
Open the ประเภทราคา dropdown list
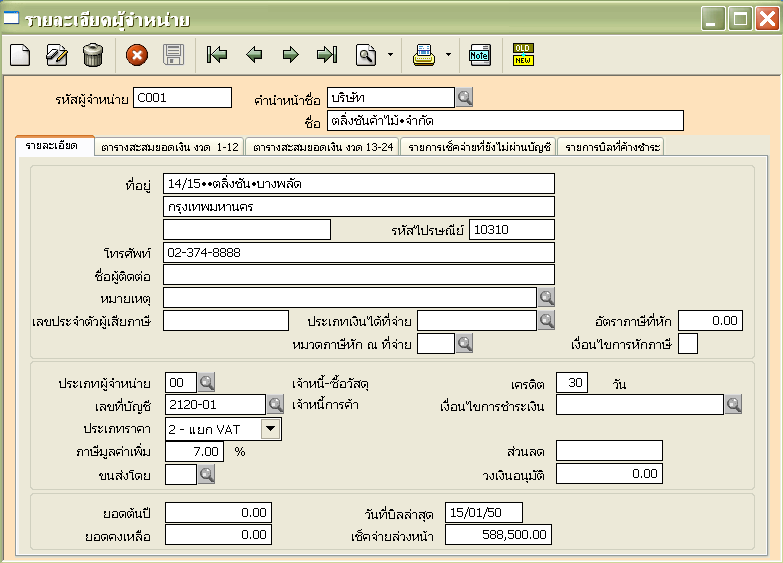[x=271, y=429]
